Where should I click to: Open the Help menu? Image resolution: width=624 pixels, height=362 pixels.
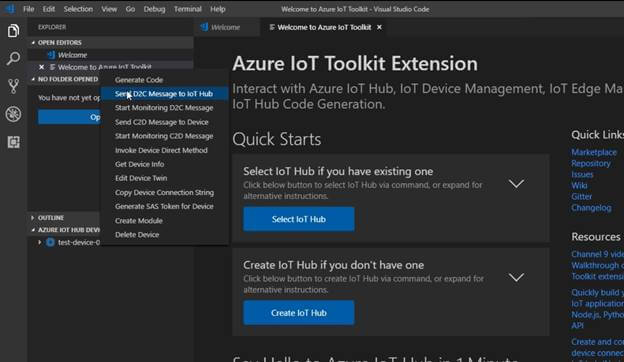coord(218,9)
